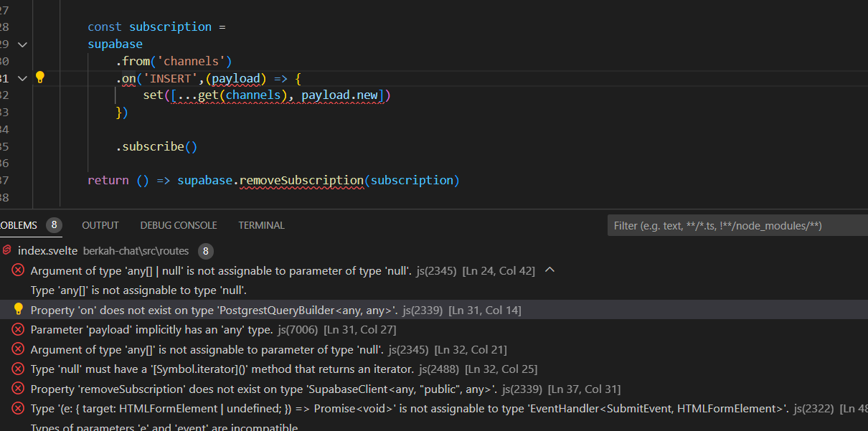Focus the problems Filter input field
The height and width of the screenshot is (431, 868).
click(x=737, y=225)
